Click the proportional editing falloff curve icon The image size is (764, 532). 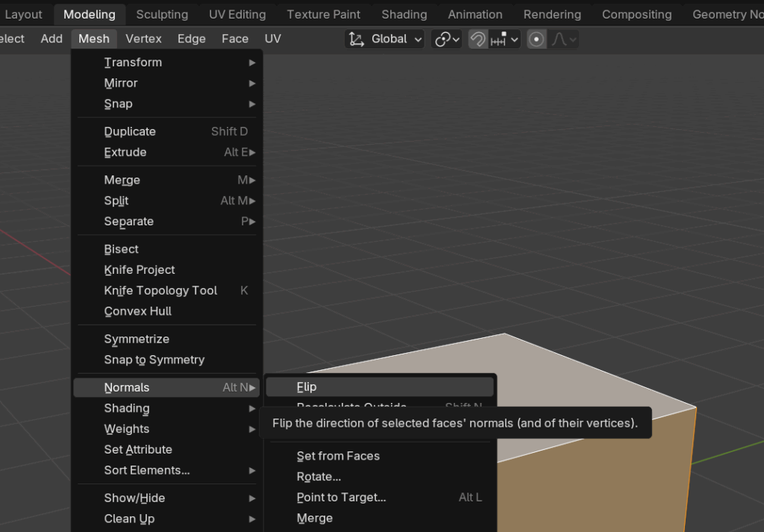tap(562, 40)
